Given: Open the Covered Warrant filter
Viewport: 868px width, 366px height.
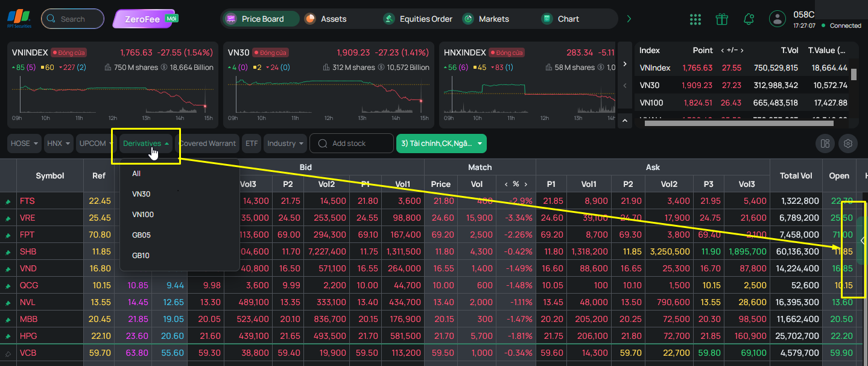Looking at the screenshot, I should click(208, 144).
